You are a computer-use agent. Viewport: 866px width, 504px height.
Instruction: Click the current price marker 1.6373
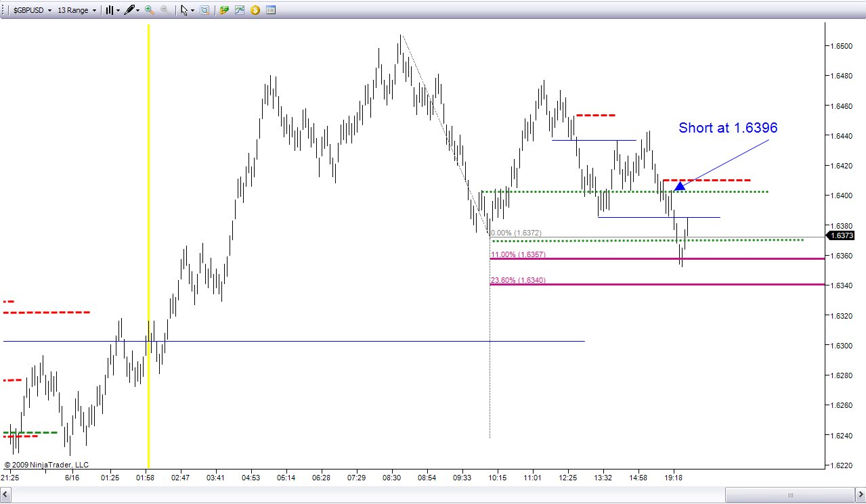(841, 235)
